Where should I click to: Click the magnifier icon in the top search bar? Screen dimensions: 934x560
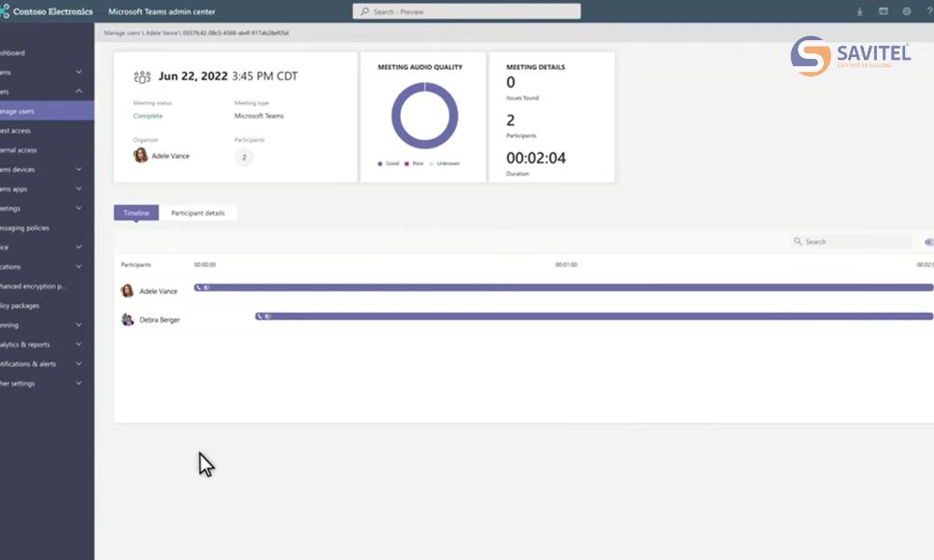(364, 11)
